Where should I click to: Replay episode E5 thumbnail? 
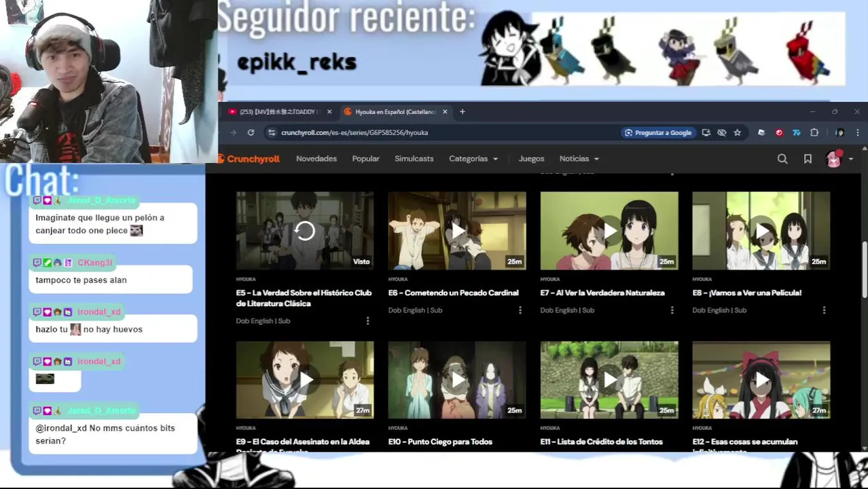click(305, 231)
